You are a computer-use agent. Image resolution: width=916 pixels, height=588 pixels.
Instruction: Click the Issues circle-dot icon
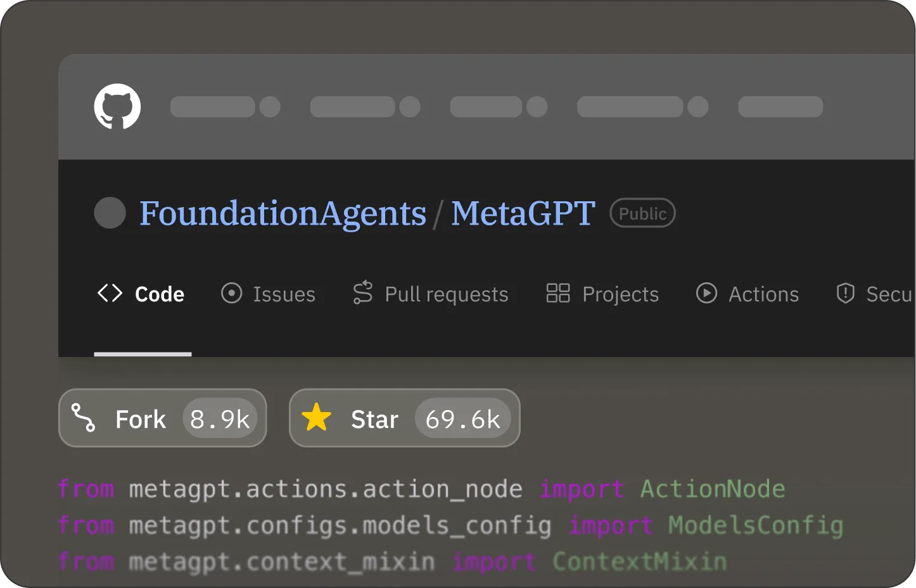[231, 293]
